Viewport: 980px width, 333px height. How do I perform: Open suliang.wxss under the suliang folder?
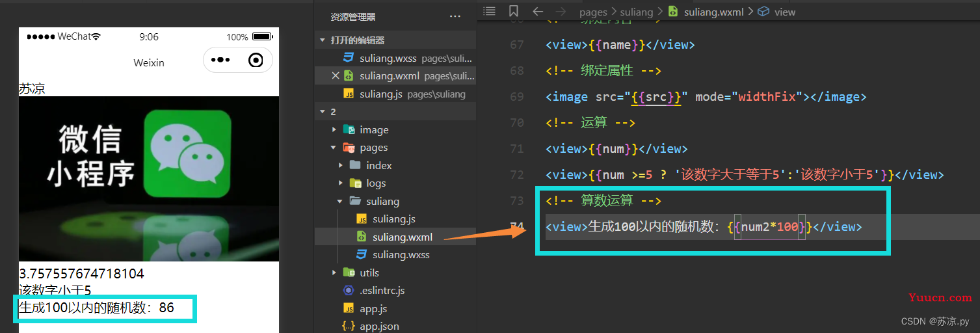(x=395, y=255)
